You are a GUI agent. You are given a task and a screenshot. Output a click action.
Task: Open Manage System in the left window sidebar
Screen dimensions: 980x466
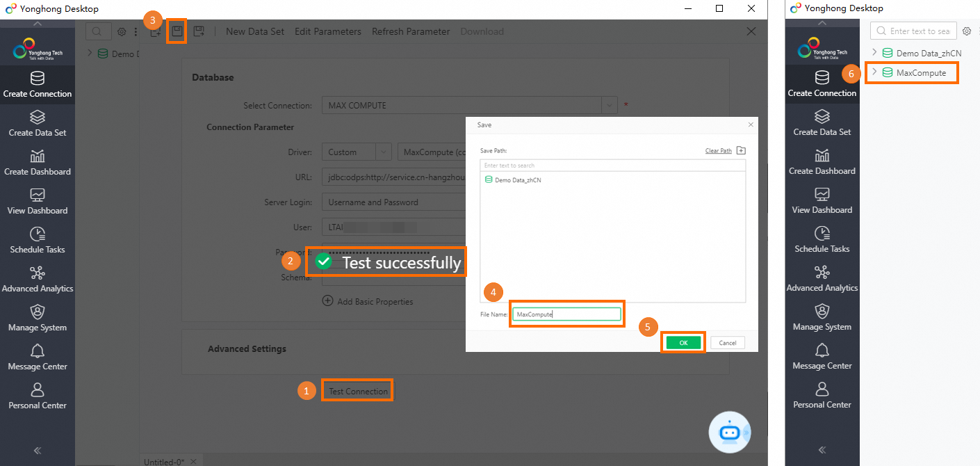pyautogui.click(x=38, y=319)
